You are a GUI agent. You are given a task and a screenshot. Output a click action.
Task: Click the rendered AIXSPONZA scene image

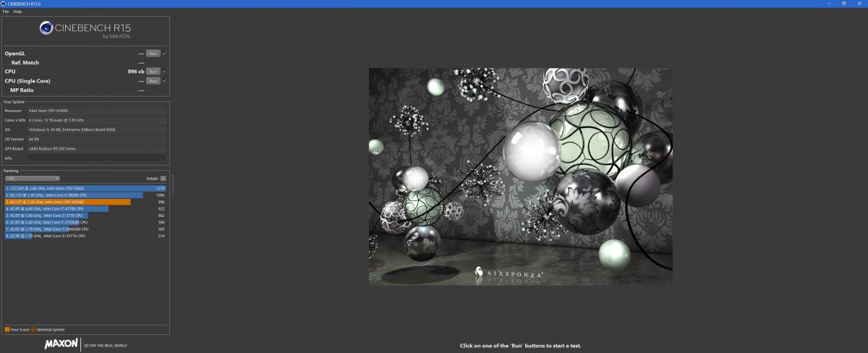[520, 176]
